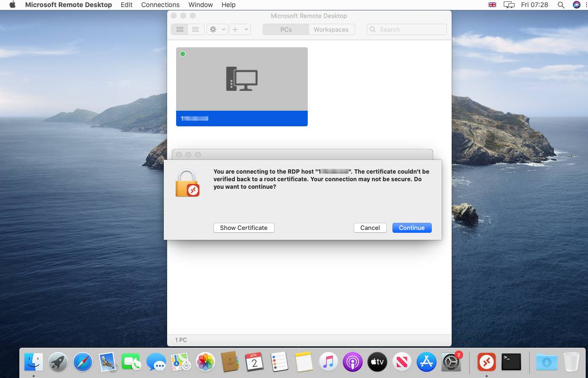Open FaceTime from the Dock
This screenshot has width=588, height=378.
[x=132, y=362]
